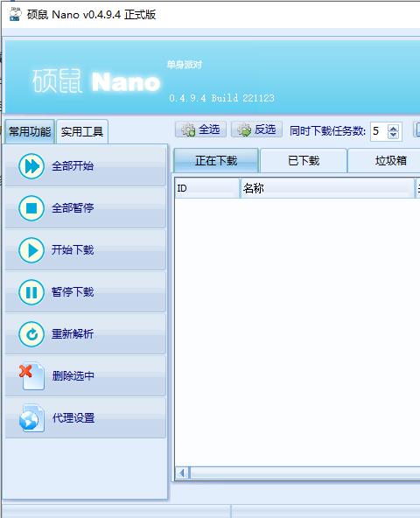This screenshot has width=420, height=518.
Task: Sort list by the 名称 column header
Action: point(327,188)
